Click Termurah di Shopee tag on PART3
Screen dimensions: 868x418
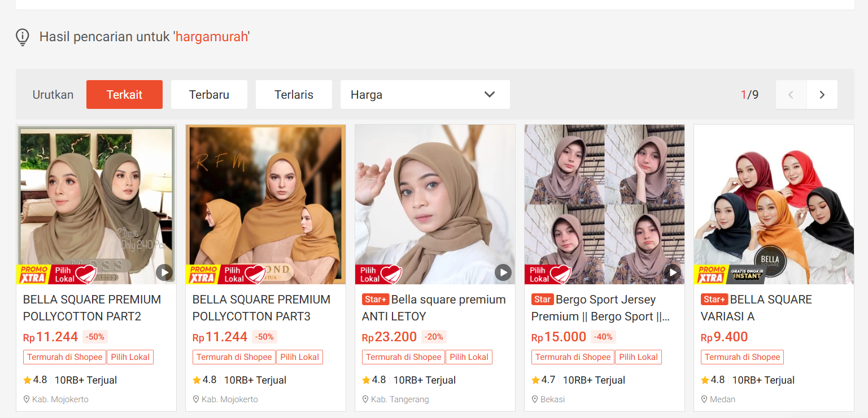click(234, 357)
